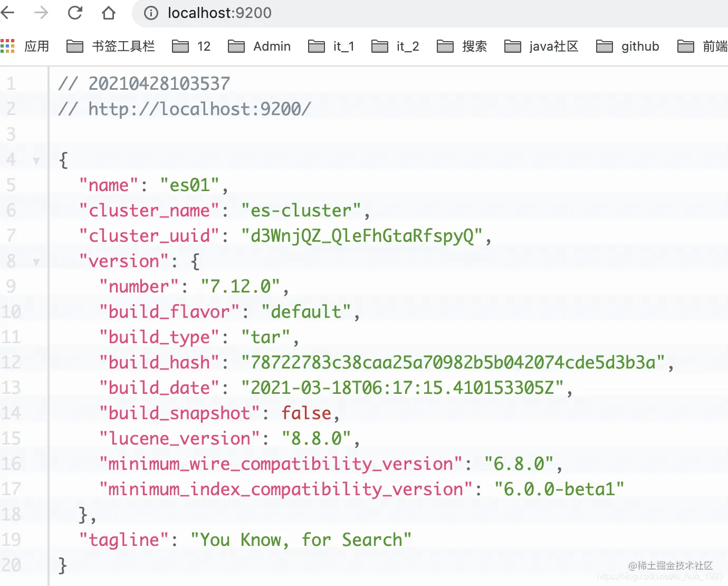The width and height of the screenshot is (728, 586).
Task: Click the http://localhost:9200/ comment URL
Action: click(199, 109)
